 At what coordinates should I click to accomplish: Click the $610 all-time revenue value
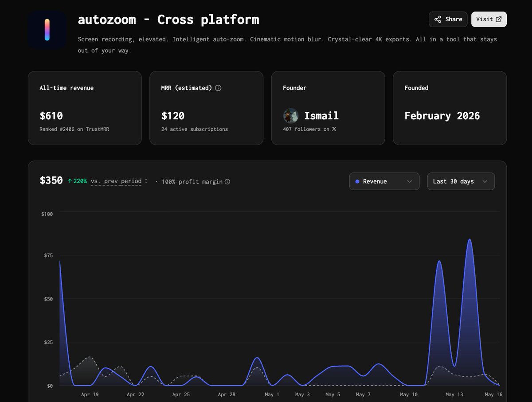click(51, 116)
